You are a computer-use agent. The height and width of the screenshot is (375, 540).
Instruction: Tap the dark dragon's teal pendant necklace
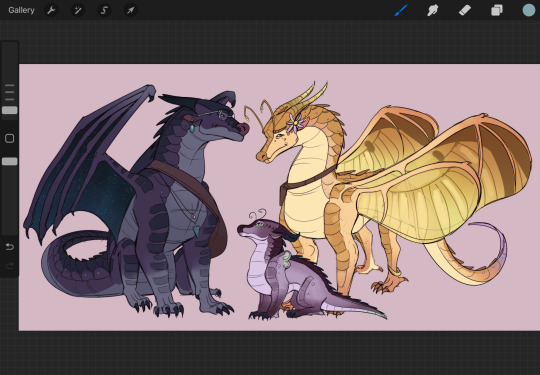click(196, 231)
